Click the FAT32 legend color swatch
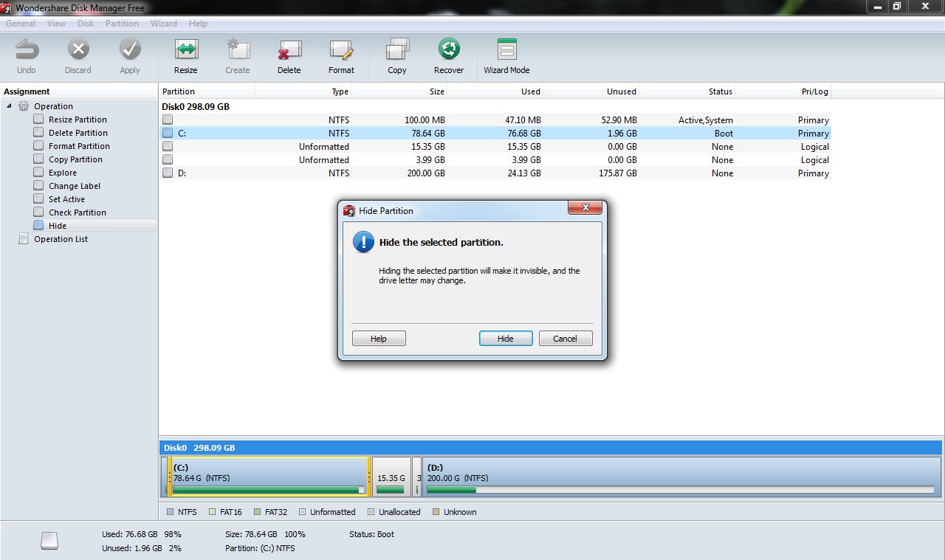This screenshot has width=945, height=560. click(x=258, y=512)
